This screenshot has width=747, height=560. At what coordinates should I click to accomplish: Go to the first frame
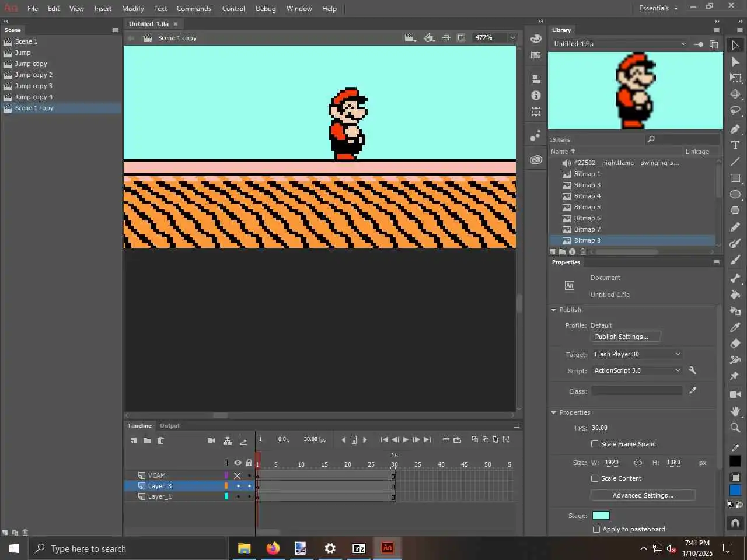[x=384, y=440]
